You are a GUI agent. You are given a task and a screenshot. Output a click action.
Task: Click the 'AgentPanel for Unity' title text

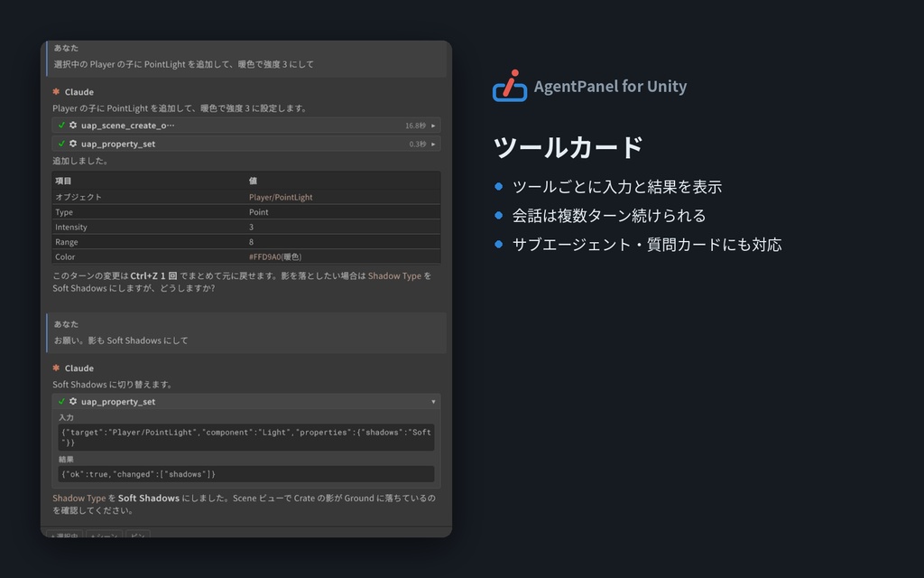click(x=611, y=86)
